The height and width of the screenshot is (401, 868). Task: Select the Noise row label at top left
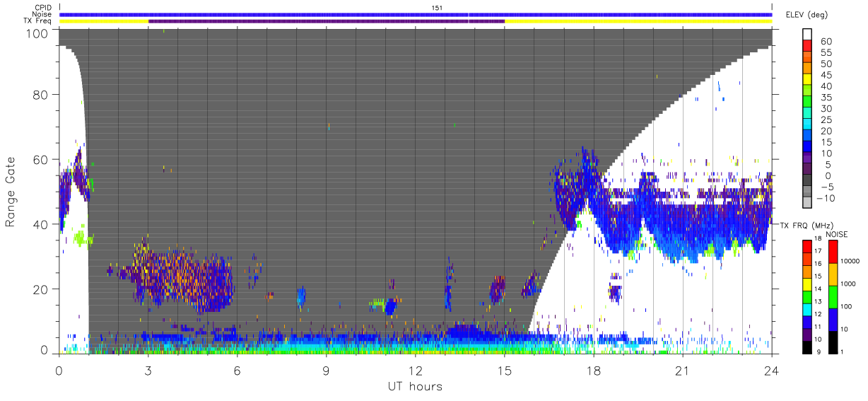point(42,14)
